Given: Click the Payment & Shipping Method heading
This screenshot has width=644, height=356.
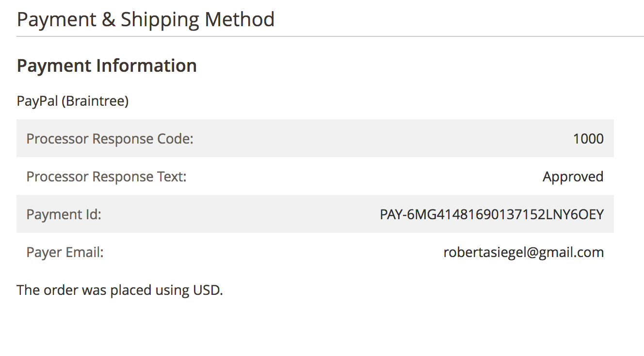Looking at the screenshot, I should [145, 20].
